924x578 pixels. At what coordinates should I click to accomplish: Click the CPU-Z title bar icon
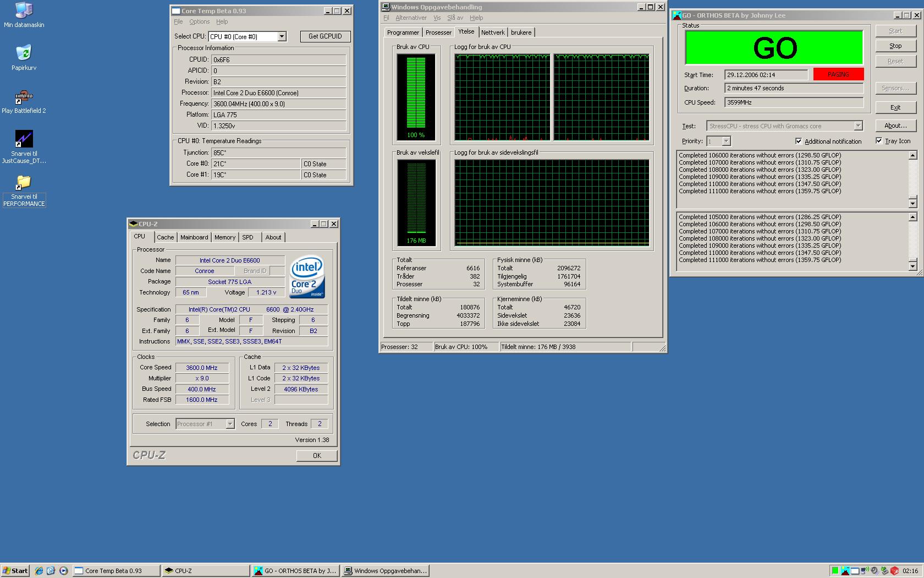[x=134, y=223]
